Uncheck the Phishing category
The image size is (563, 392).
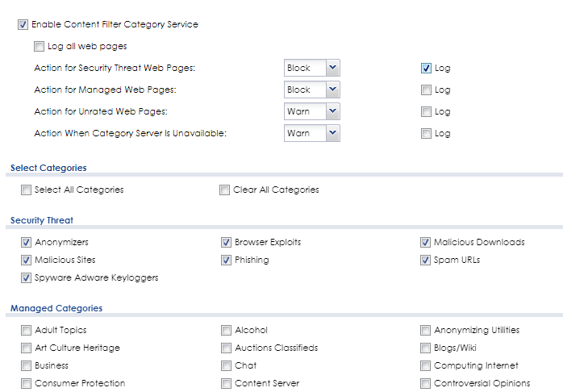pyautogui.click(x=227, y=261)
